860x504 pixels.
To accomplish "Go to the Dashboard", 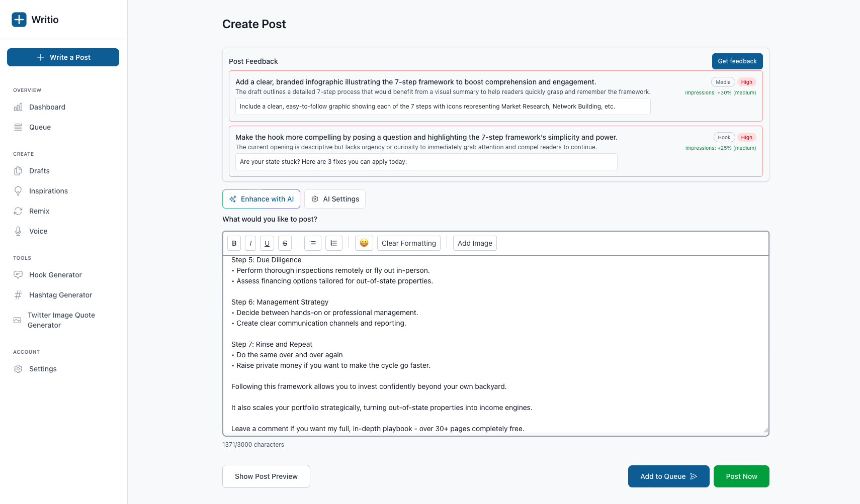I will point(47,107).
